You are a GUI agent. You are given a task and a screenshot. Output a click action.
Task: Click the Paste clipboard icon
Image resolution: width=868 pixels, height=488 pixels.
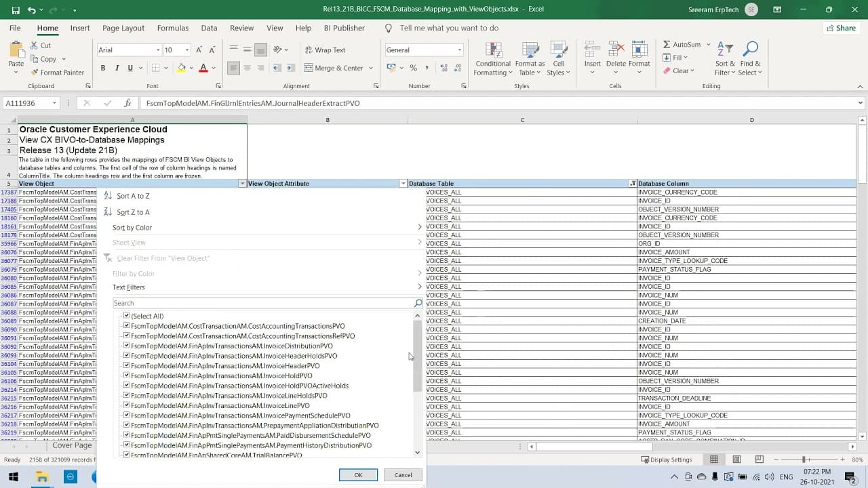tap(16, 50)
